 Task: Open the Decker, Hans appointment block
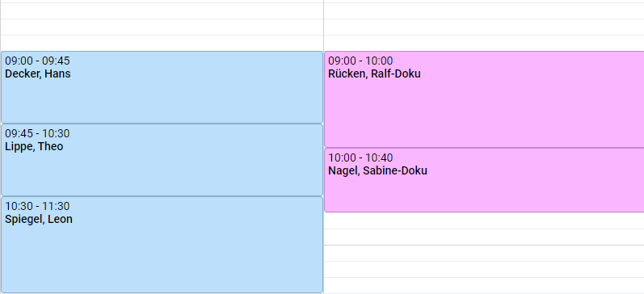click(x=162, y=87)
